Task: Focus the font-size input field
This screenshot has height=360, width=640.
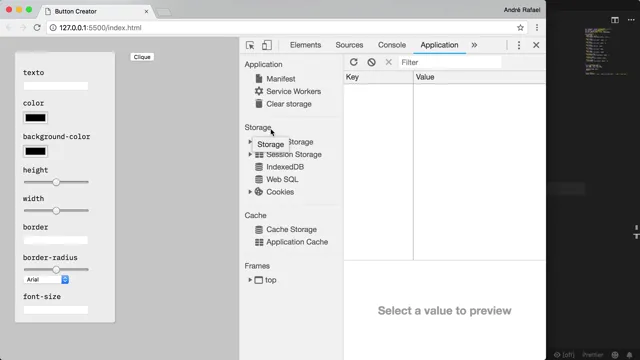Action: pos(56,310)
